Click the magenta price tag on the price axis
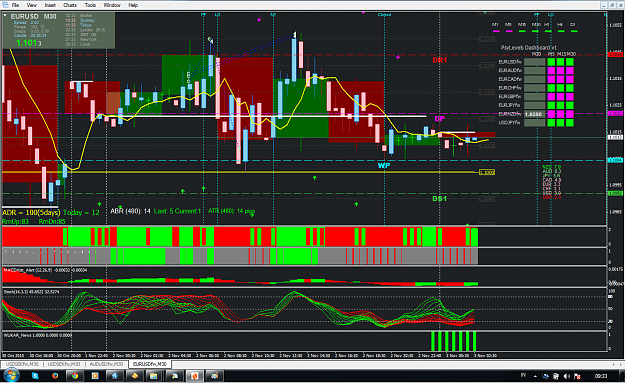Screen dimensions: 625x391 [615, 114]
